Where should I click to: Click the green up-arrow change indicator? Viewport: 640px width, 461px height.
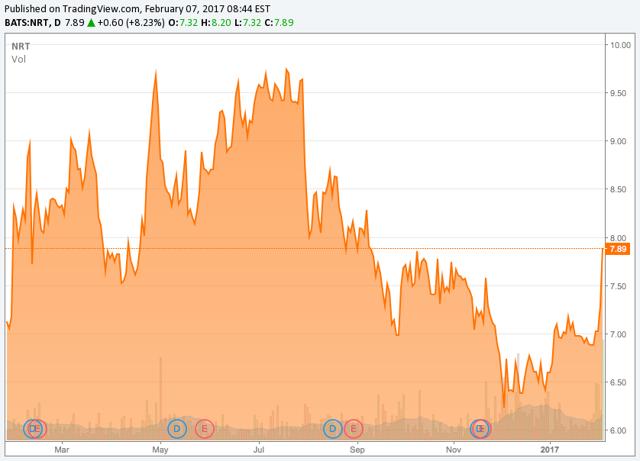click(x=91, y=22)
